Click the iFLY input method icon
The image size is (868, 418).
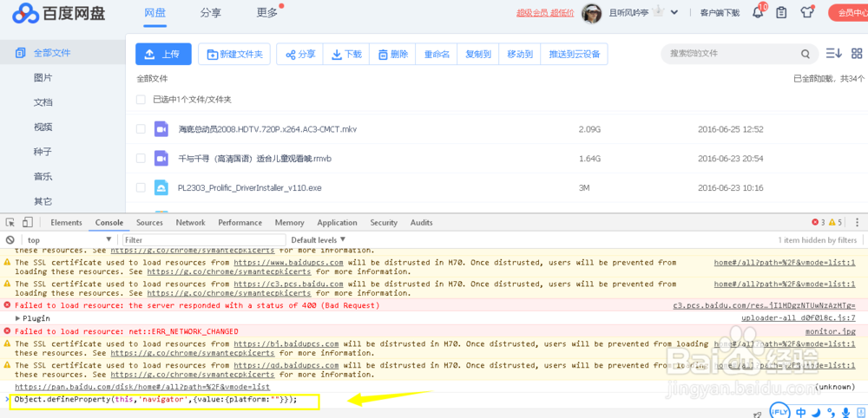tap(781, 412)
